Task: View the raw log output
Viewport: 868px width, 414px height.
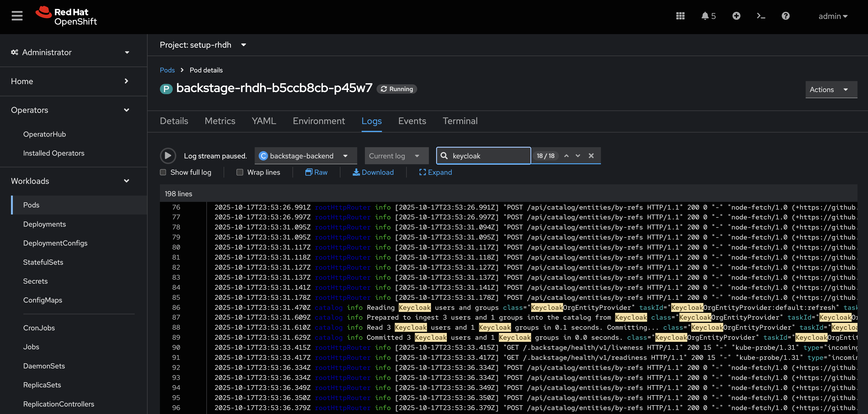Action: click(x=316, y=172)
